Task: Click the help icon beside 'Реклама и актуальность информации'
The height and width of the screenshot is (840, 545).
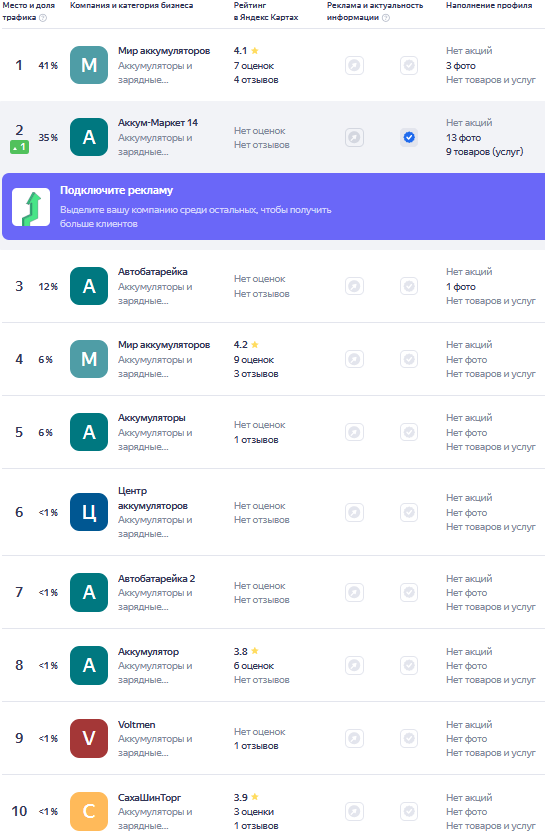Action: [x=386, y=18]
